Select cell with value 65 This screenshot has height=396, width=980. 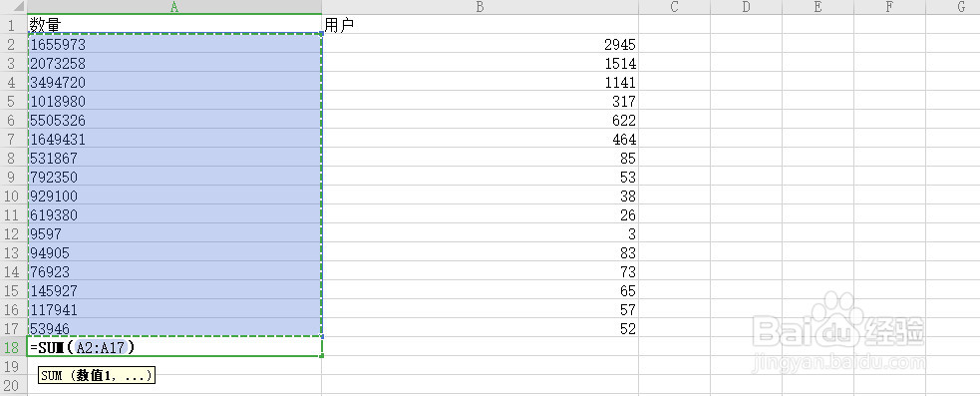click(x=480, y=289)
